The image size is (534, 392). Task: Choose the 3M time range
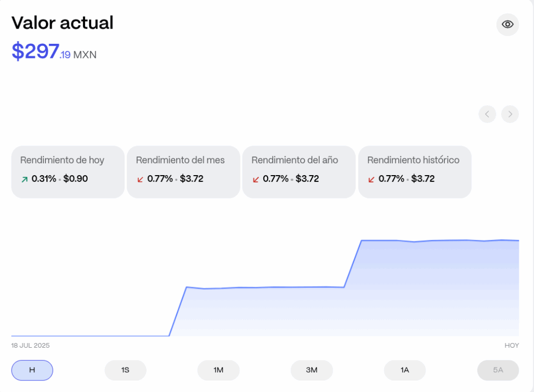point(311,370)
